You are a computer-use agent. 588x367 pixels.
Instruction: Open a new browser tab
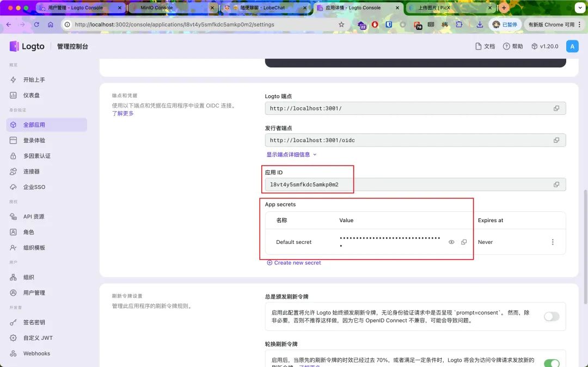(504, 8)
